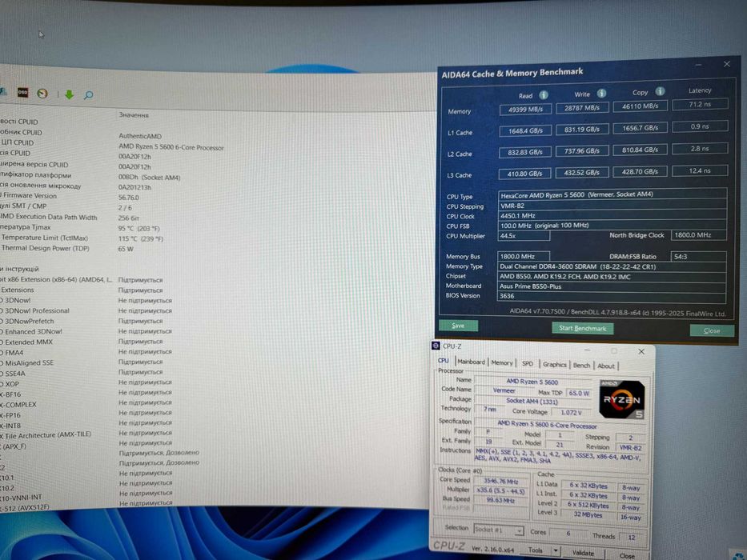The width and height of the screenshot is (747, 560).
Task: Select the AuthenticAMD value row
Action: pos(140,136)
